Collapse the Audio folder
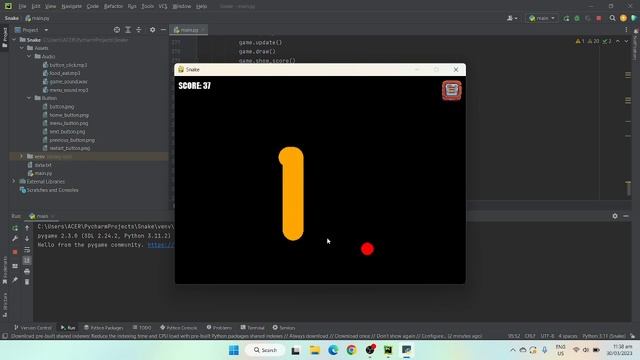Screen dimensions: 640x360 tap(29, 56)
